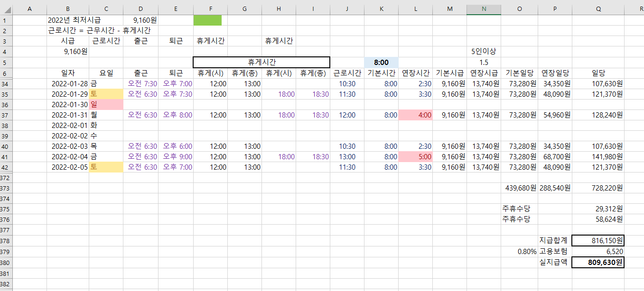Select the 고용보험 amount 6,520 cell
Viewport: 644px width, 291px height.
(598, 252)
